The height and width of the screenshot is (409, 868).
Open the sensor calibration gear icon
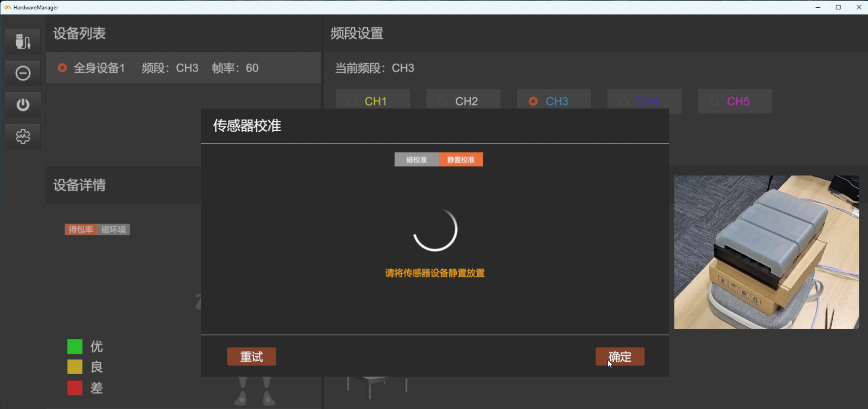tap(23, 136)
